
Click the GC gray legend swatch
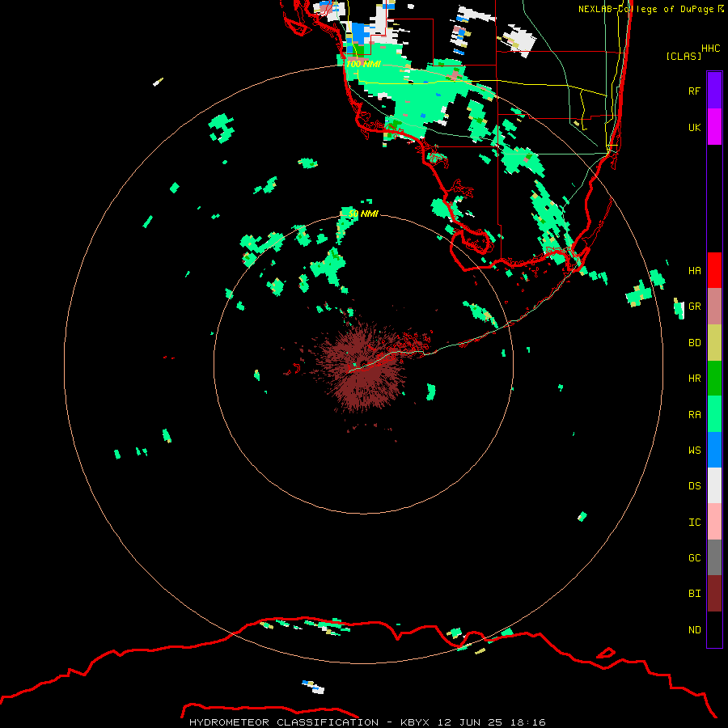714,557
